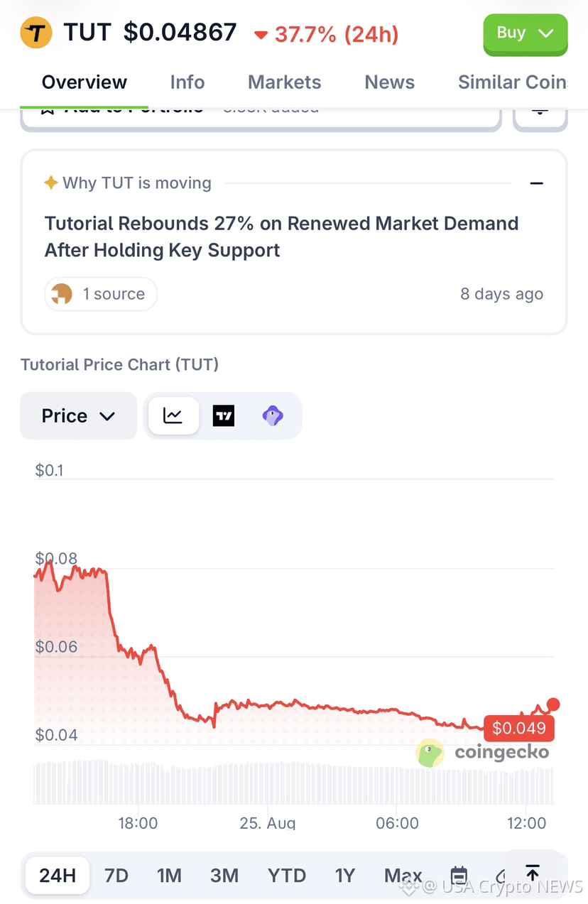Screen dimensions: 588x904
Task: Open Tutorial Rebounds 27% headline
Action: pos(281,236)
